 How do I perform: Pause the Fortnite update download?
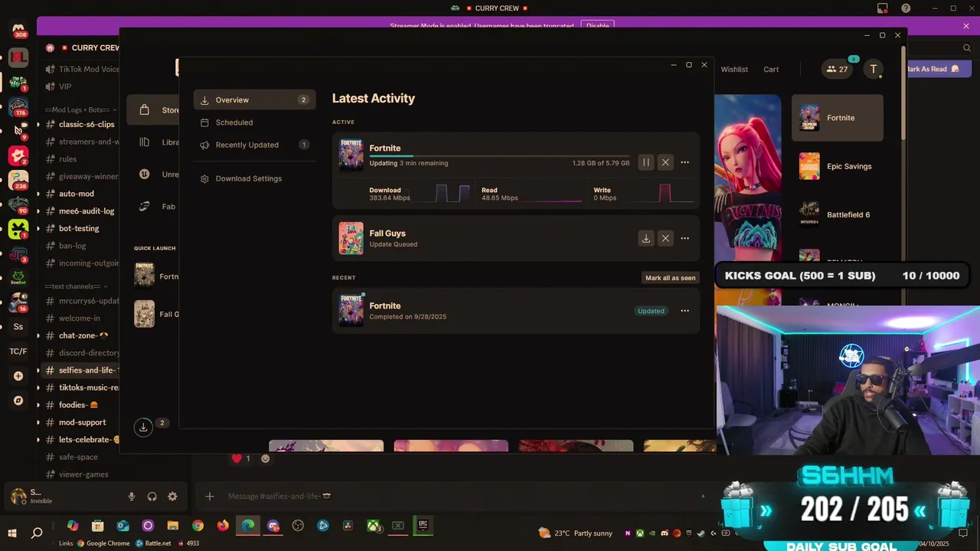(x=646, y=162)
